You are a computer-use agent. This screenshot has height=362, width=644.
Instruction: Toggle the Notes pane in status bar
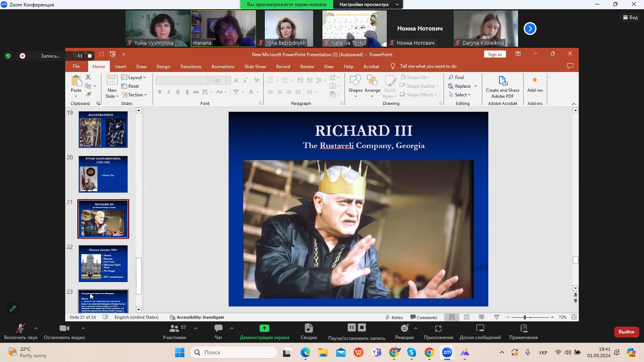tap(394, 317)
